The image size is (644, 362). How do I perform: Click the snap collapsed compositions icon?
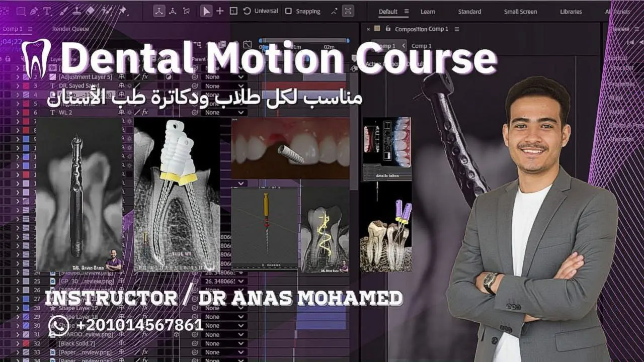coord(348,11)
